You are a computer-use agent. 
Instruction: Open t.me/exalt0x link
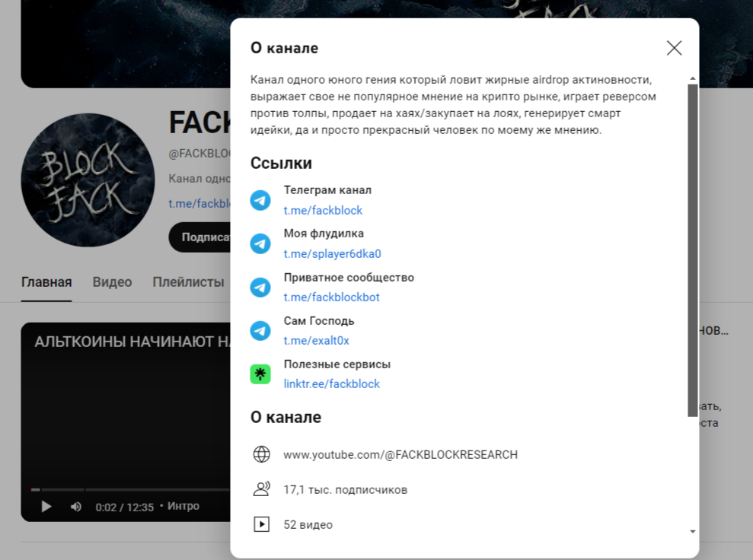click(x=316, y=340)
